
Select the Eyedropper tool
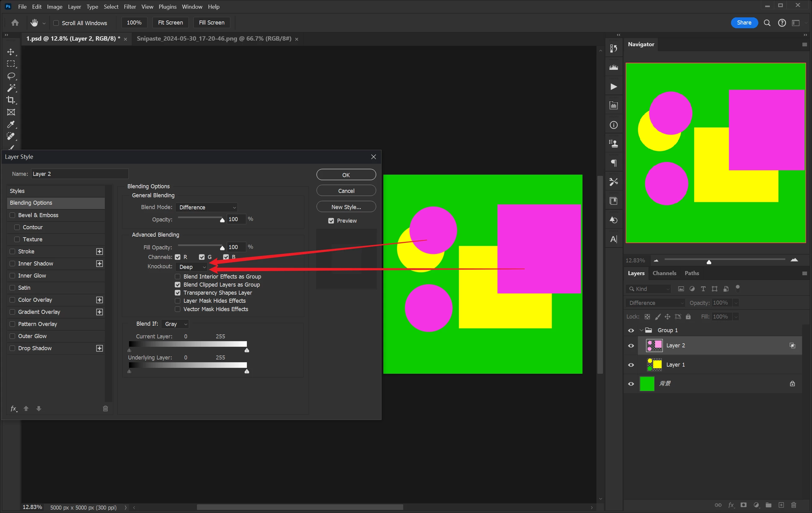click(11, 124)
